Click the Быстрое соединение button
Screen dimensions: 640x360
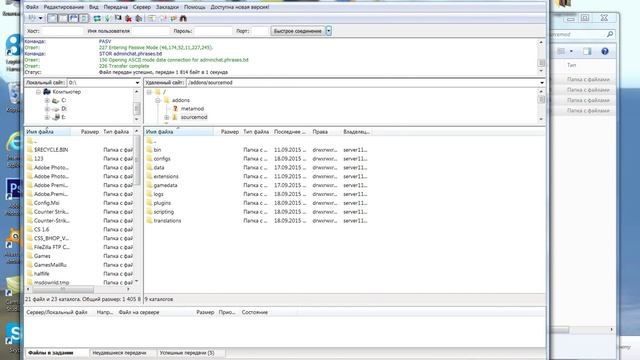coord(298,31)
